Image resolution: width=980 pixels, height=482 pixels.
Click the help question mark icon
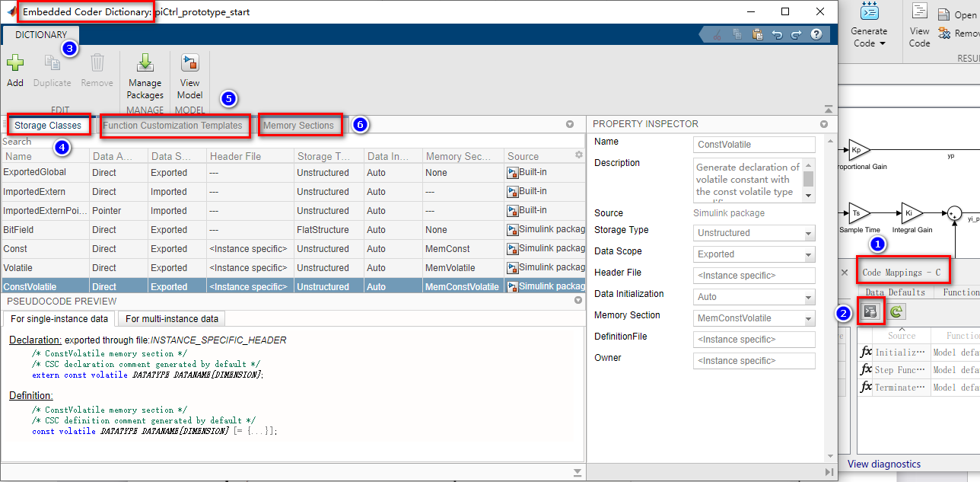click(x=816, y=34)
